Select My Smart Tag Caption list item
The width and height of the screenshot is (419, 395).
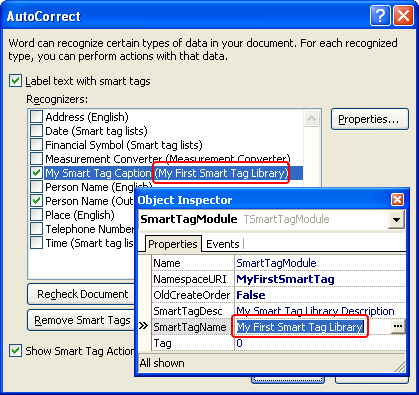[x=173, y=173]
